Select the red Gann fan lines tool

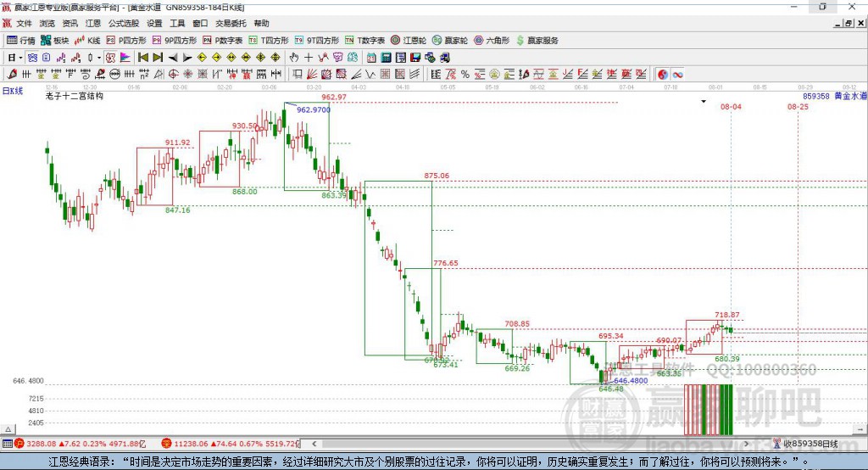click(x=312, y=75)
